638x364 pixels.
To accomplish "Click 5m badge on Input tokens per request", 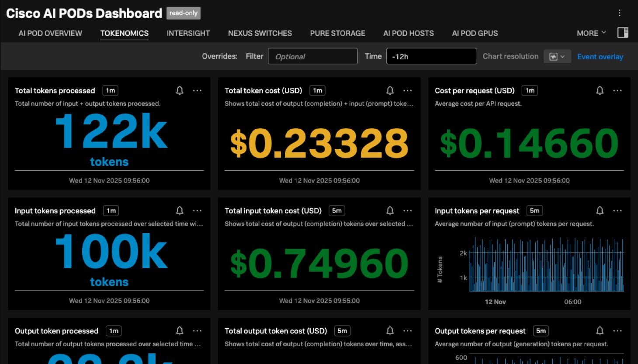I will [535, 211].
